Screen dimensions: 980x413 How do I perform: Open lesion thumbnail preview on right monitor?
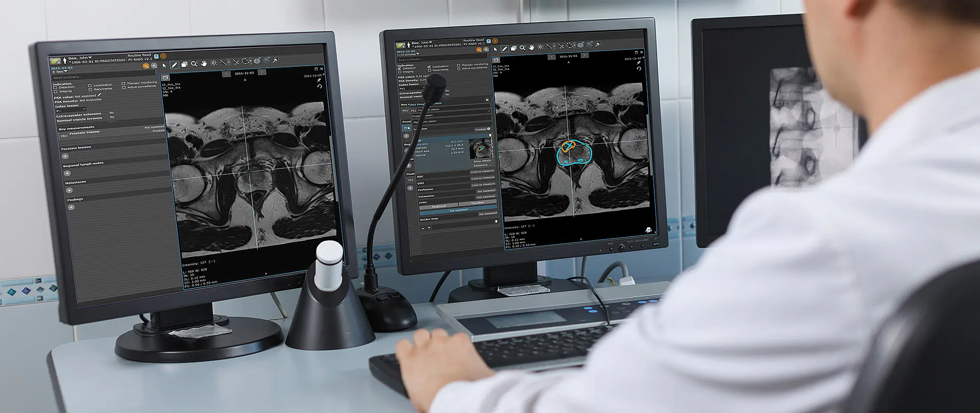[481, 149]
